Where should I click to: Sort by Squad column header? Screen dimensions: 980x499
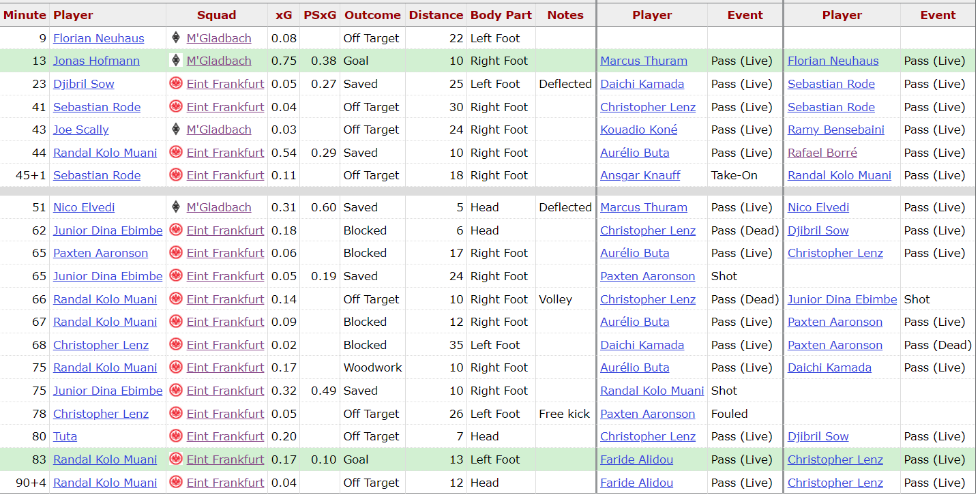217,15
